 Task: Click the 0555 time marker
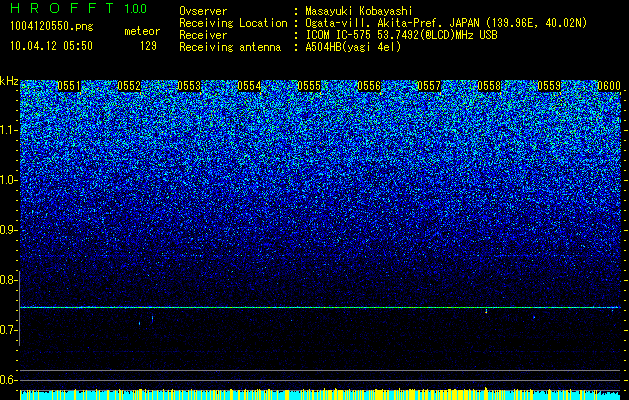click(x=309, y=86)
